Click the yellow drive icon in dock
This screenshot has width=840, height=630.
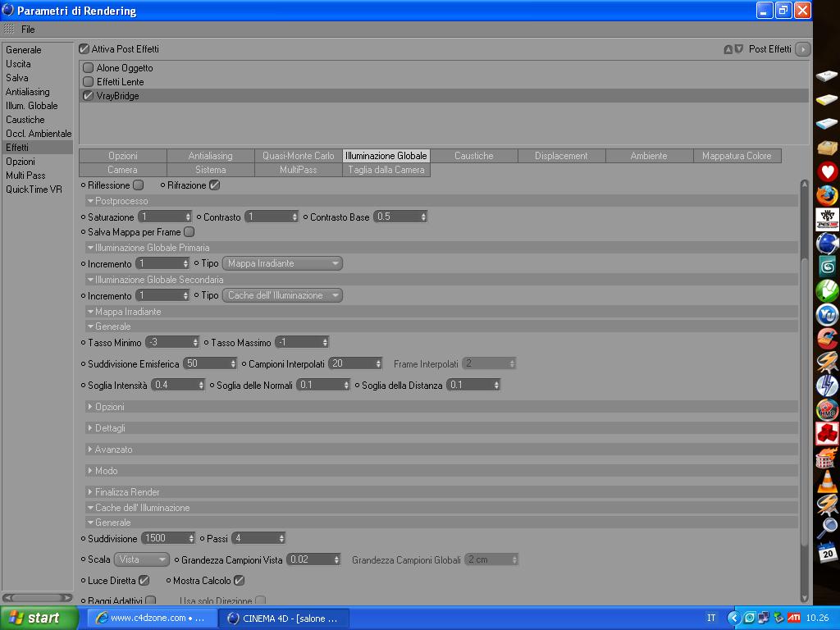827,99
